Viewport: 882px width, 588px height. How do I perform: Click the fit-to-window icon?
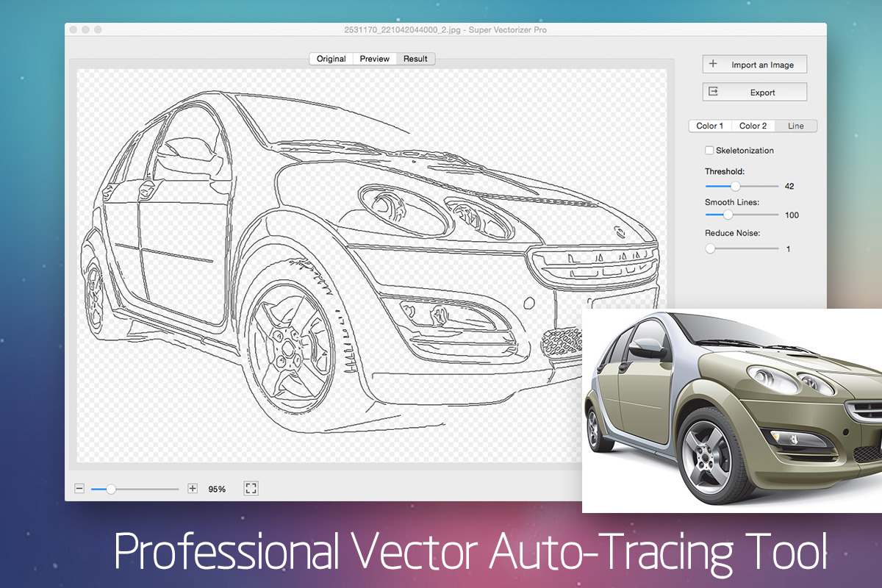251,488
